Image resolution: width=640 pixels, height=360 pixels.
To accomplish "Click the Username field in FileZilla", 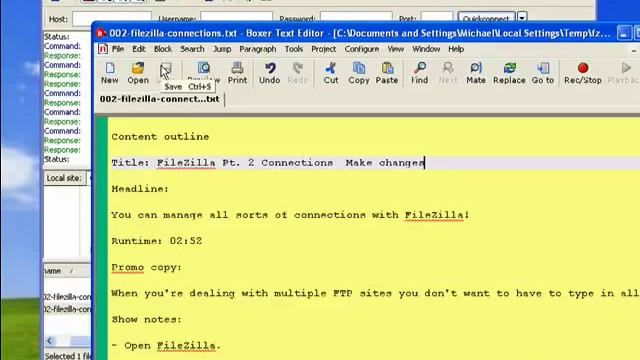I will tap(236, 18).
